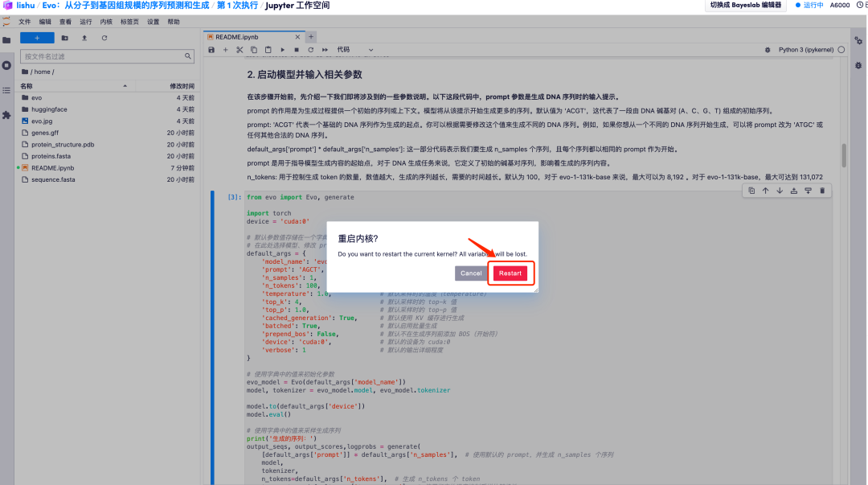Image resolution: width=868 pixels, height=485 pixels.
Task: Open the huggingface folder in file browser
Action: (49, 109)
